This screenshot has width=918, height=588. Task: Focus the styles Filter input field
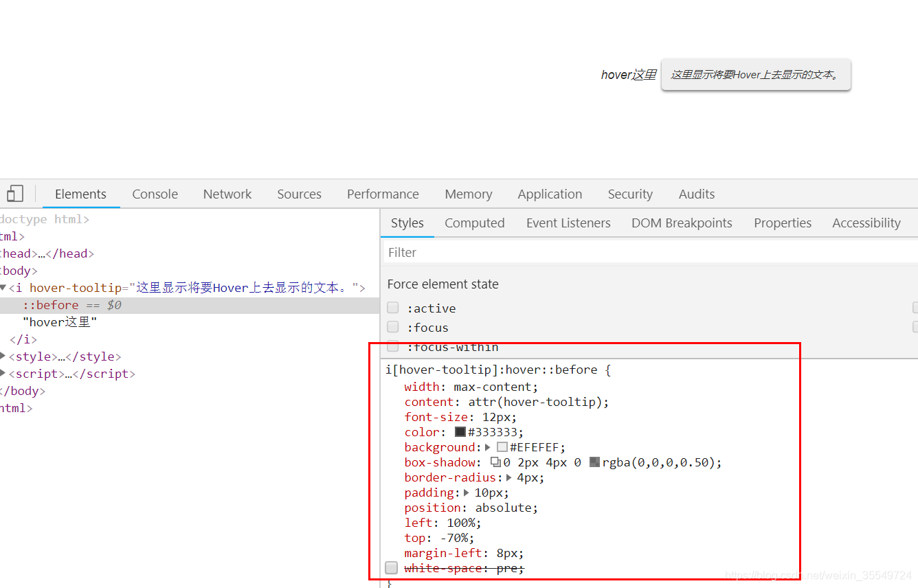pyautogui.click(x=649, y=252)
